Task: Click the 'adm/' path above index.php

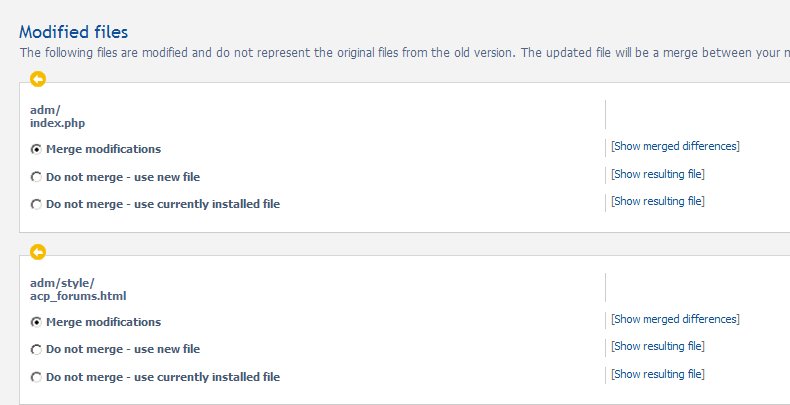Action: pos(45,110)
